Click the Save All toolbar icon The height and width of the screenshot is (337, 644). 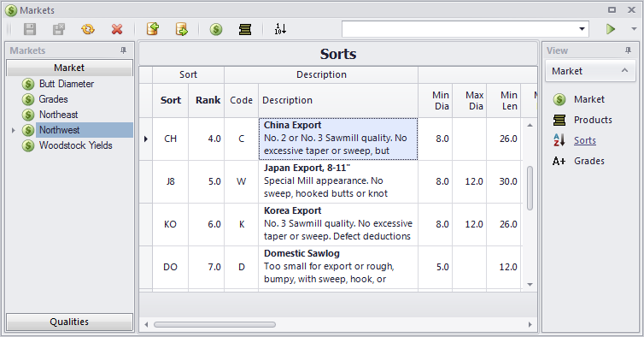point(59,29)
